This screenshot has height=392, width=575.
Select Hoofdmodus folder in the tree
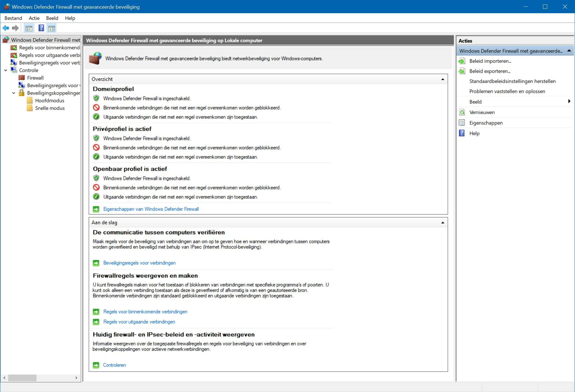click(49, 101)
